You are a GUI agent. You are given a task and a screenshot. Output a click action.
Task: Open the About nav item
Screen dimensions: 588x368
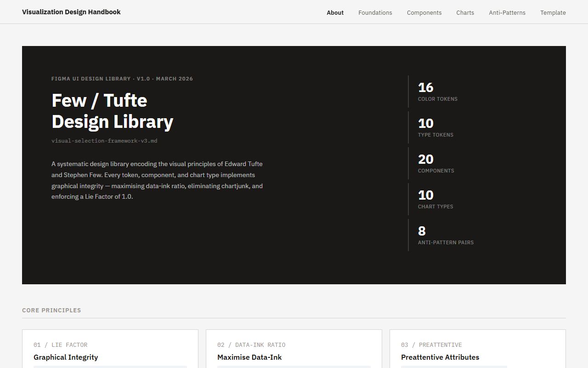tap(335, 12)
